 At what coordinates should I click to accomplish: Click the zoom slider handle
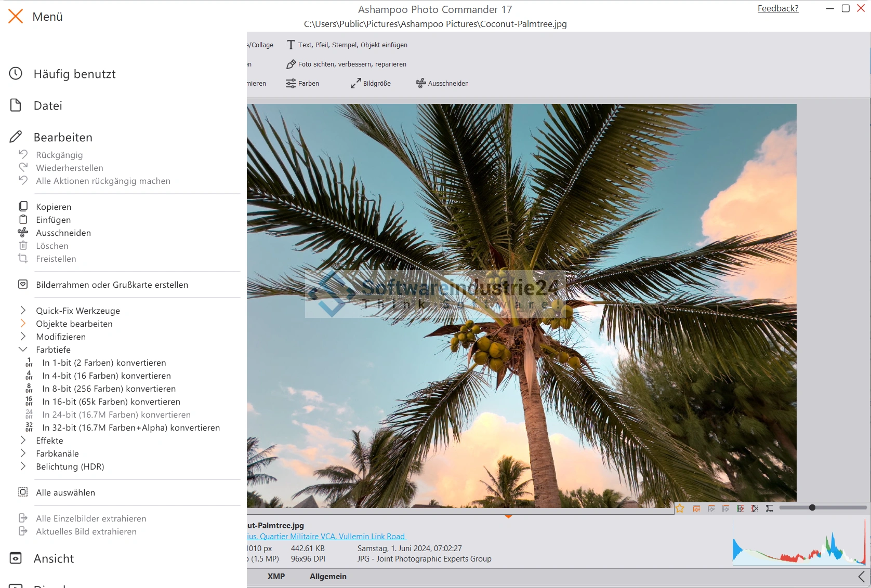[x=812, y=507]
